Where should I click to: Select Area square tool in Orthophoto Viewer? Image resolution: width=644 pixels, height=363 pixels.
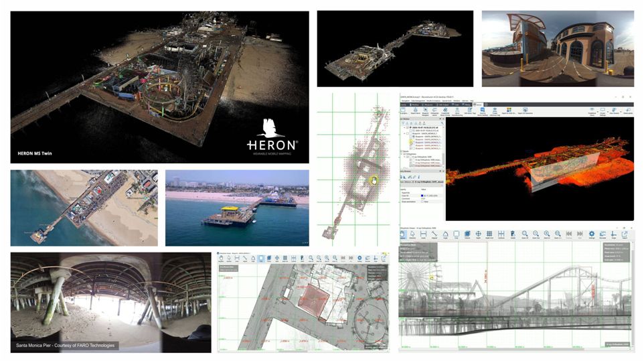coord(457,234)
